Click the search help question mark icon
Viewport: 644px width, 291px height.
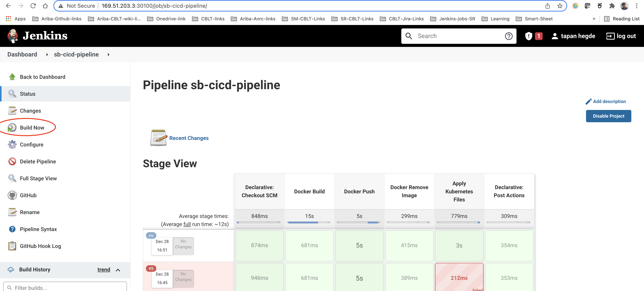coord(508,36)
